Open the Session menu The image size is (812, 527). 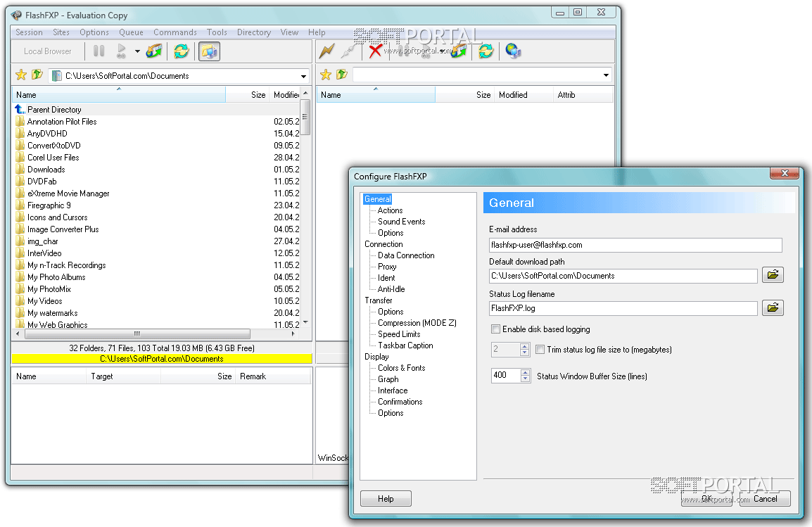point(29,32)
